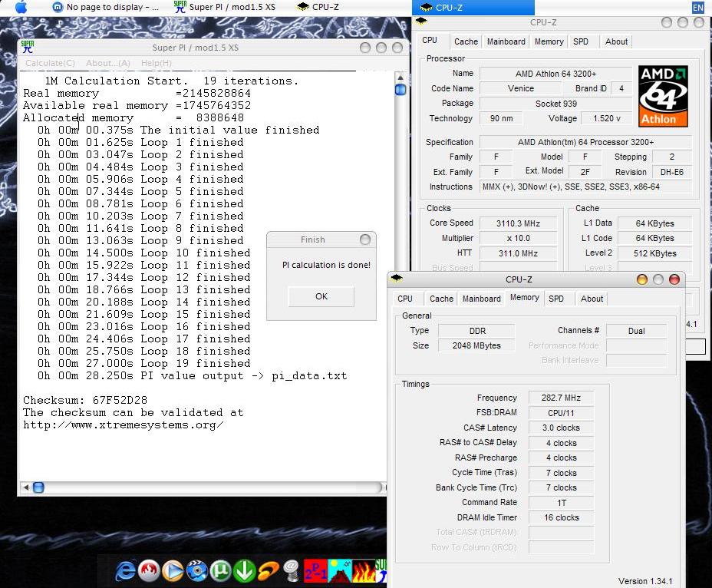Launch the flames icon in dock
The image size is (712, 588).
click(x=363, y=571)
